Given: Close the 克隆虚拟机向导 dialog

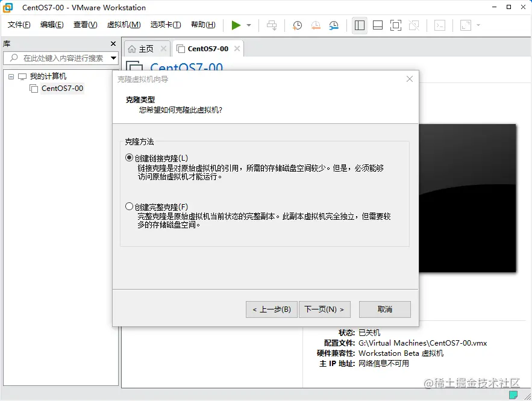Looking at the screenshot, I should [x=410, y=79].
